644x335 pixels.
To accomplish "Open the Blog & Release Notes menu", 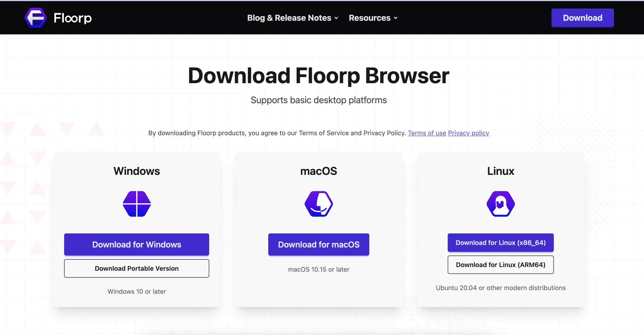I will (293, 18).
